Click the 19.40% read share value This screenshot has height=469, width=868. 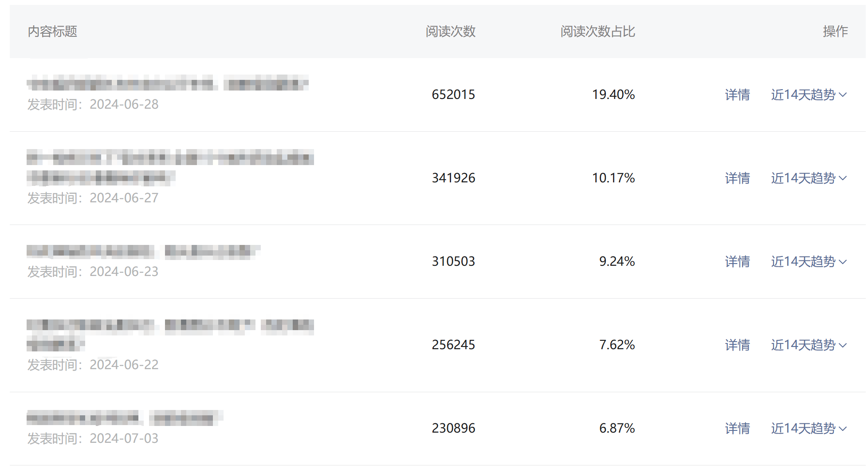click(613, 95)
